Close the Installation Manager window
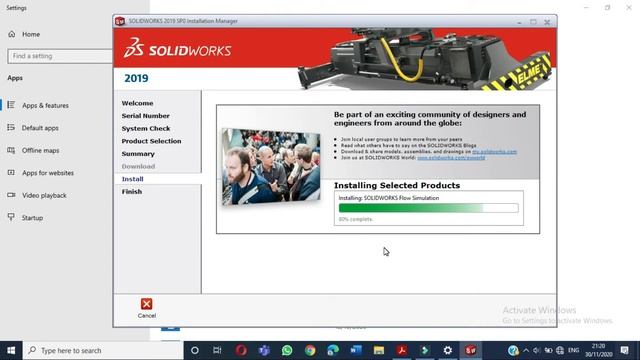The image size is (640, 360). (x=547, y=22)
